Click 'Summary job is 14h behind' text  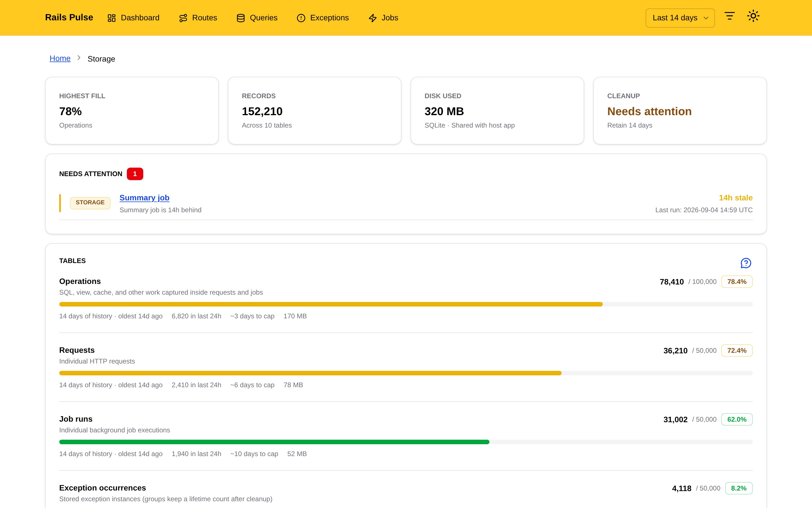160,210
